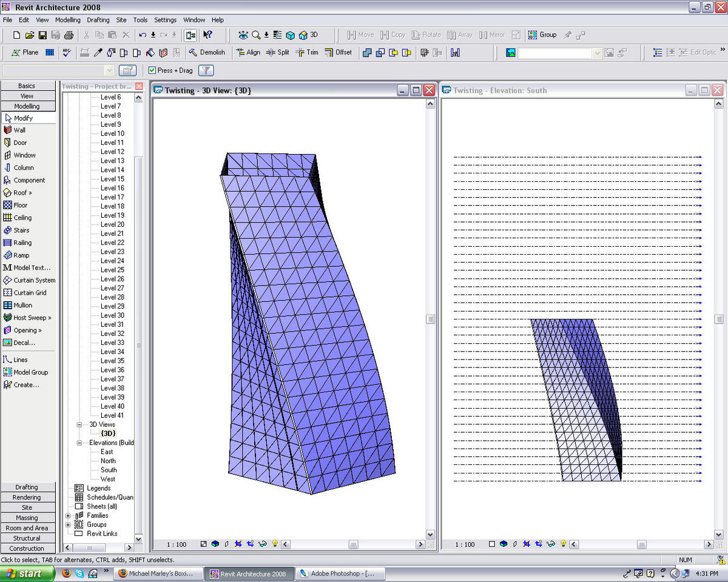728x582 pixels.
Task: Choose the Split tool
Action: coord(277,53)
